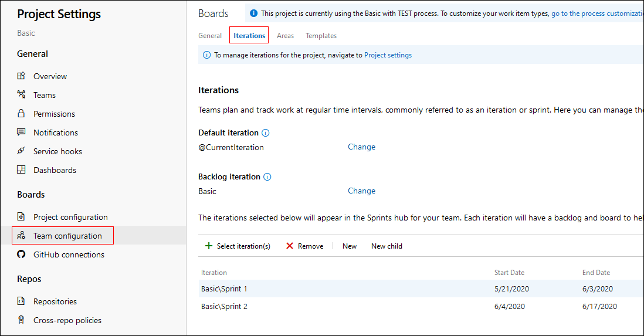Open GitHub connections settings
The image size is (644, 336).
69,254
